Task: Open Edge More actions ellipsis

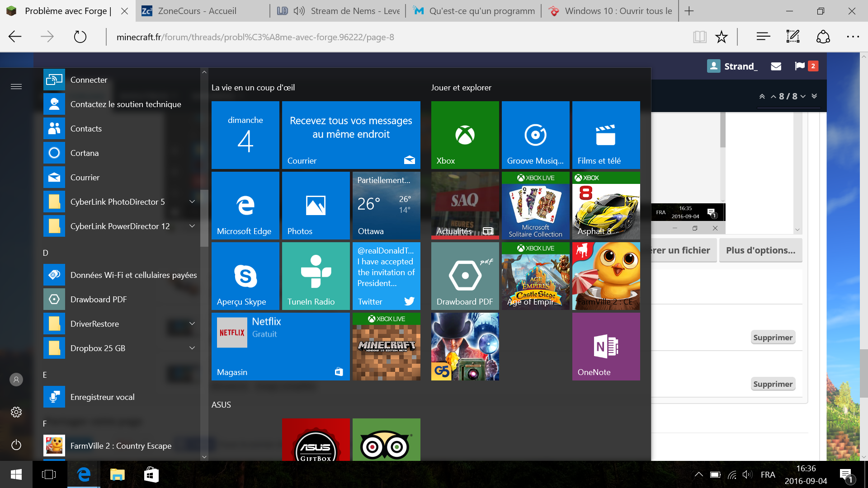Action: (853, 37)
